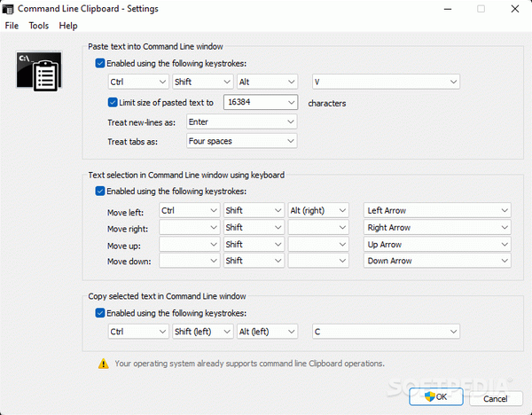Toggle copy selected text keystrokes checkbox
Image resolution: width=532 pixels, height=415 pixels.
coord(99,313)
